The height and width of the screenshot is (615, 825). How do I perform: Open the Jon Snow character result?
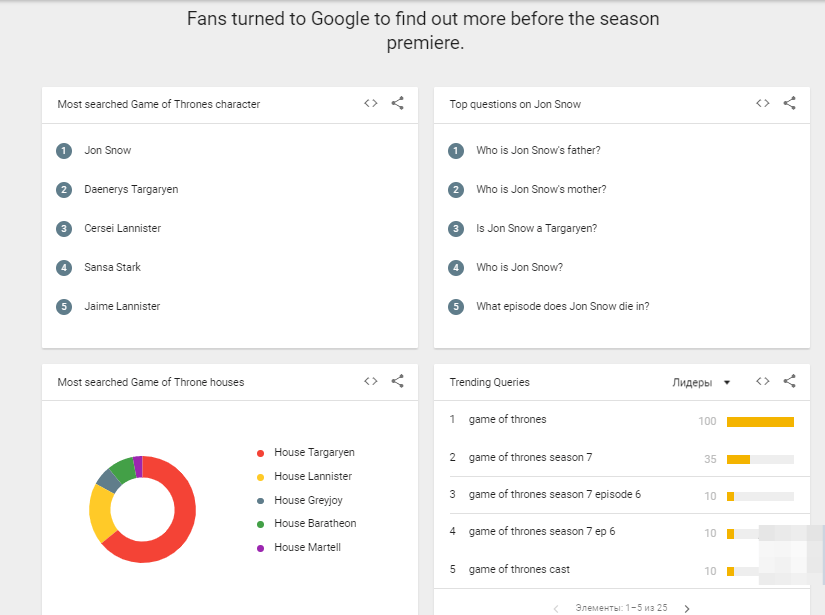pos(108,151)
